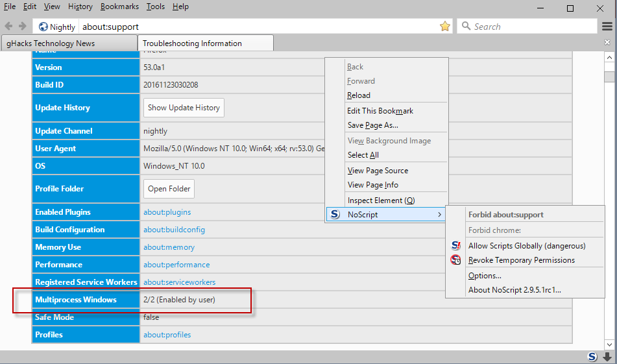The image size is (617, 364).
Task: Open the about:plugins link
Action: [167, 212]
